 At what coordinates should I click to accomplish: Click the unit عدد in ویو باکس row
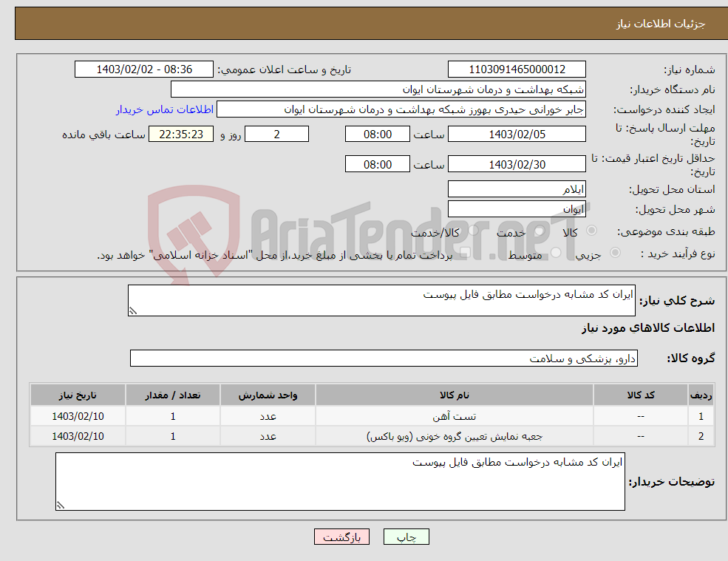point(268,436)
